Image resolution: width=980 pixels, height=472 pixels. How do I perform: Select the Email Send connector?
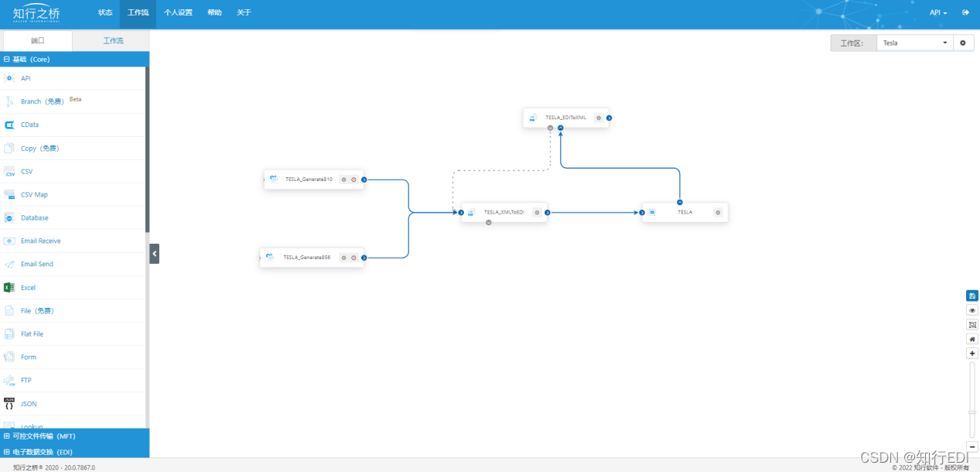(x=73, y=264)
